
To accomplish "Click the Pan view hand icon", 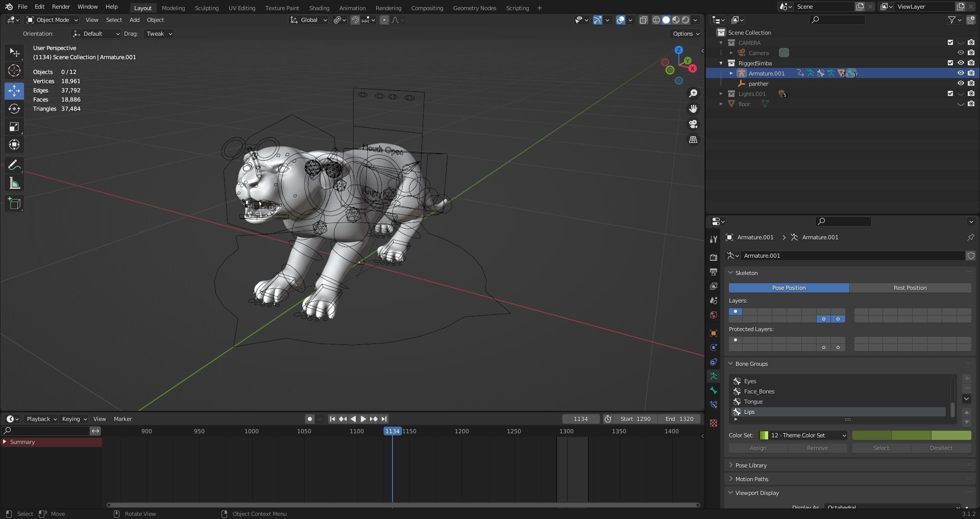I will coord(693,109).
